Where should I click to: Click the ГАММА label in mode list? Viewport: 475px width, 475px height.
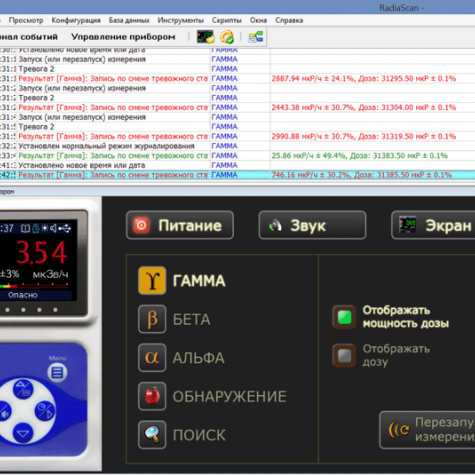(x=199, y=281)
